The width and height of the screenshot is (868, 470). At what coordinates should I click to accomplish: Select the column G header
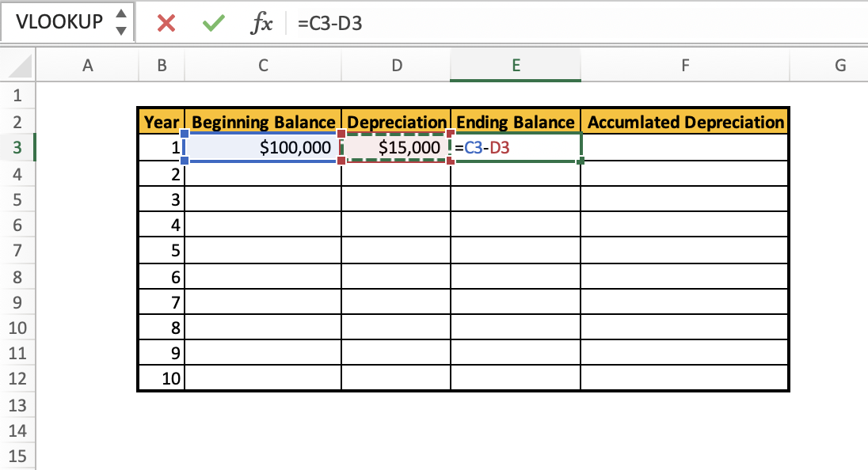pyautogui.click(x=839, y=65)
